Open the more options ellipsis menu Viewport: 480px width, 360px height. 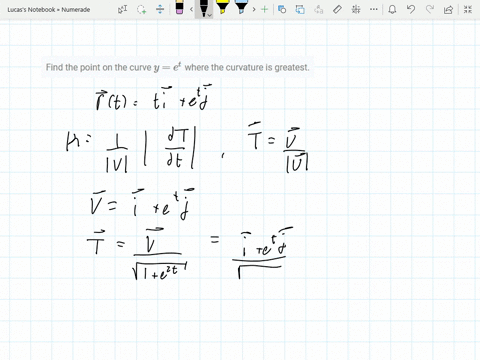[x=374, y=9]
